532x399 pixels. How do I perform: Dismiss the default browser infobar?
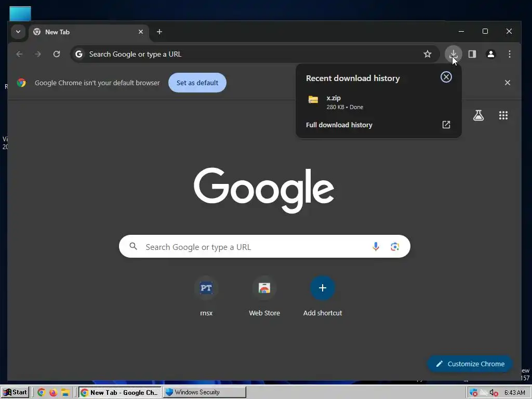(507, 83)
